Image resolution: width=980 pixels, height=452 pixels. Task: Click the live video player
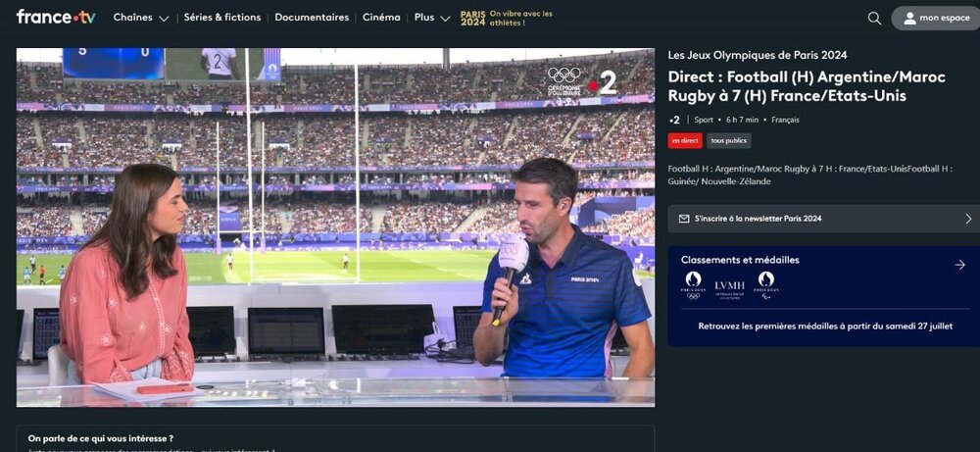coord(335,226)
